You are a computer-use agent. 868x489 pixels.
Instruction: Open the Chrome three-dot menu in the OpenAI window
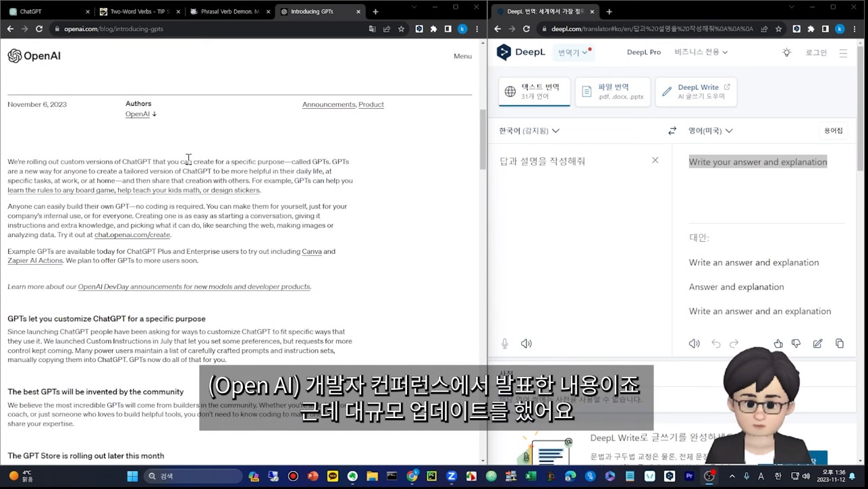(477, 29)
